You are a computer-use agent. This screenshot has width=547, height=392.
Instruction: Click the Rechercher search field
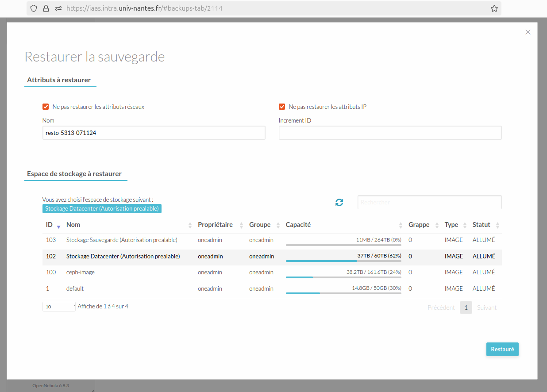click(429, 202)
